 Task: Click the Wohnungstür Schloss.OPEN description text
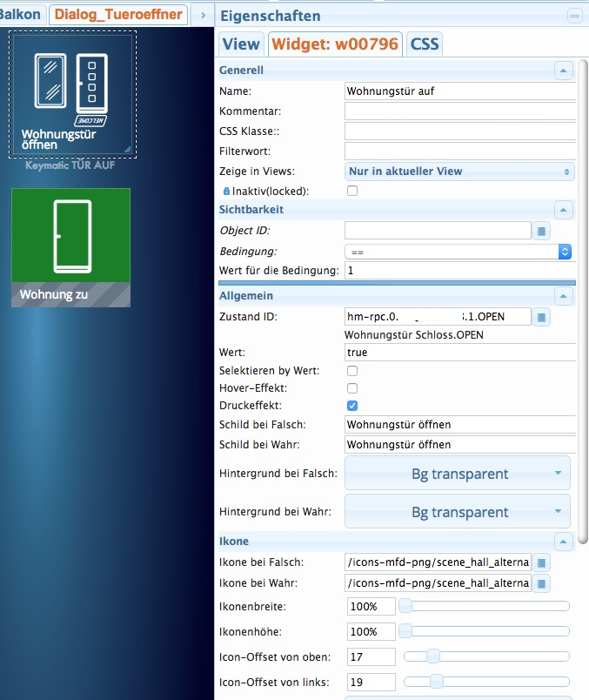(413, 335)
